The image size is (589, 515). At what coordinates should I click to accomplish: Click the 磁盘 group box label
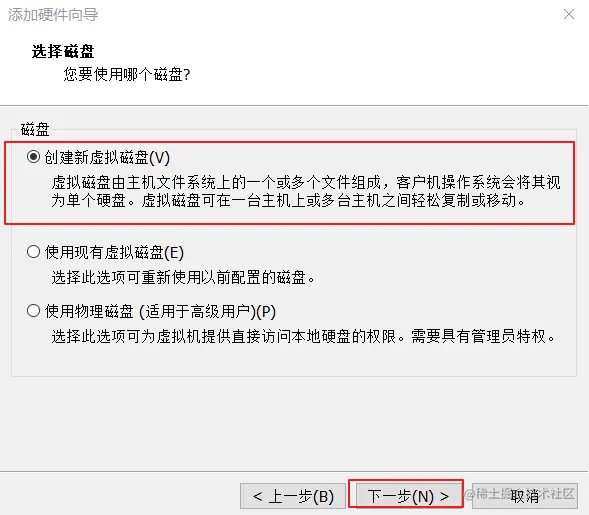click(35, 129)
